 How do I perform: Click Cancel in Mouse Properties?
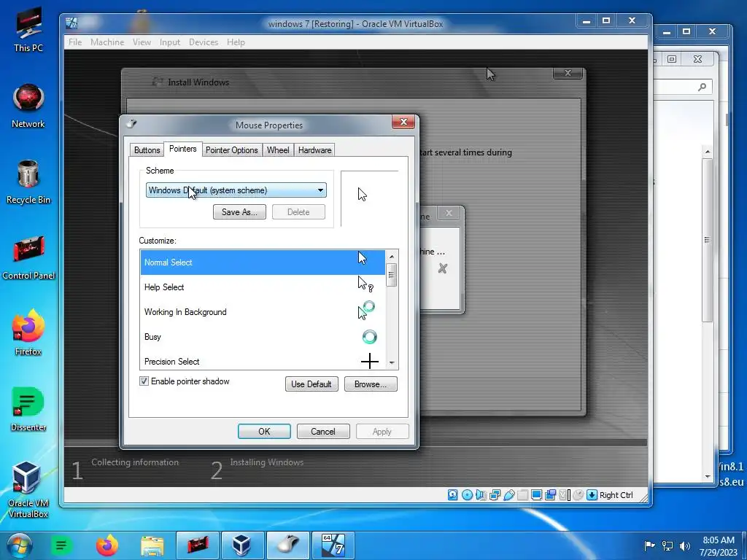click(x=323, y=432)
